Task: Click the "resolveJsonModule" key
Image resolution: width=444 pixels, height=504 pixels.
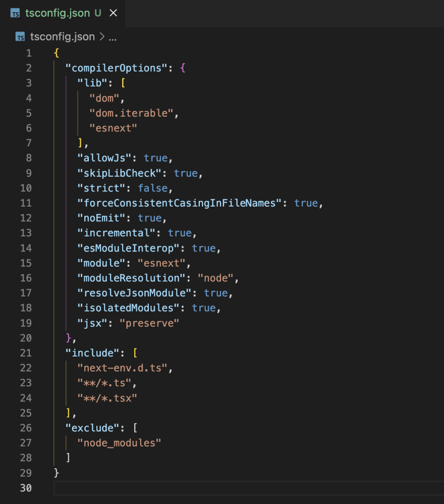Action: pyautogui.click(x=135, y=293)
